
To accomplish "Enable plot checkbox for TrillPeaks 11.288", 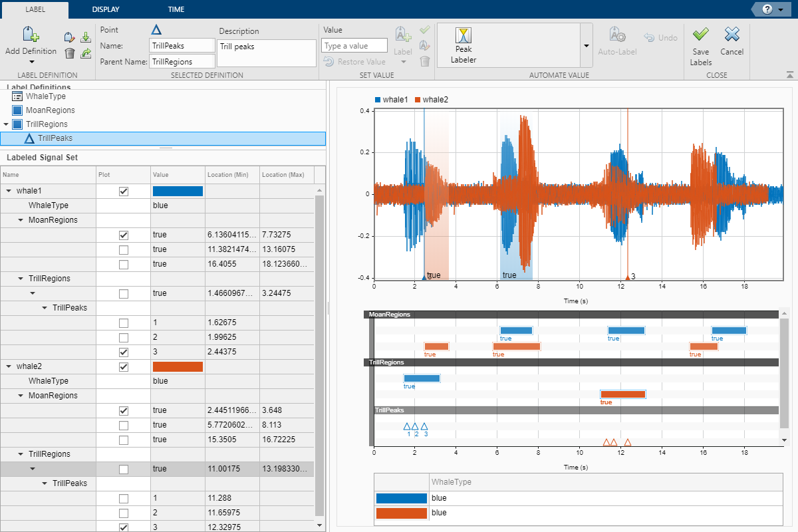I will coord(123,499).
